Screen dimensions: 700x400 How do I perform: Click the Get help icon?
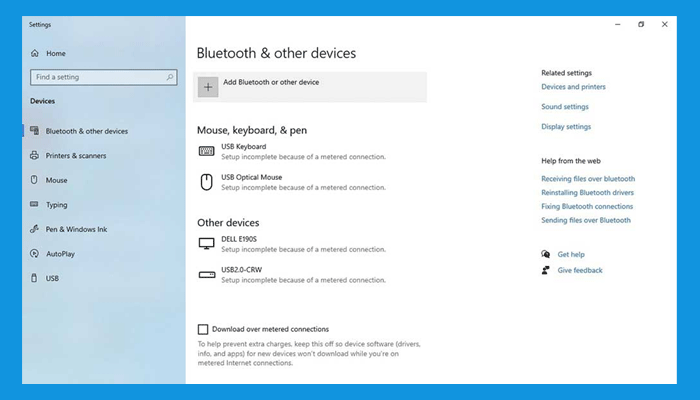click(545, 255)
